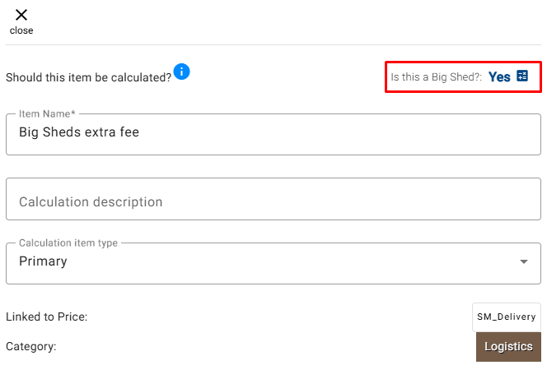Click the 'Category:' label

pos(31,347)
